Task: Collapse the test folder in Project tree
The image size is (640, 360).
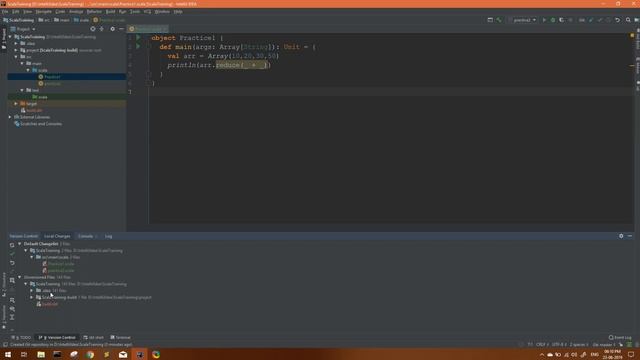Action: point(22,90)
